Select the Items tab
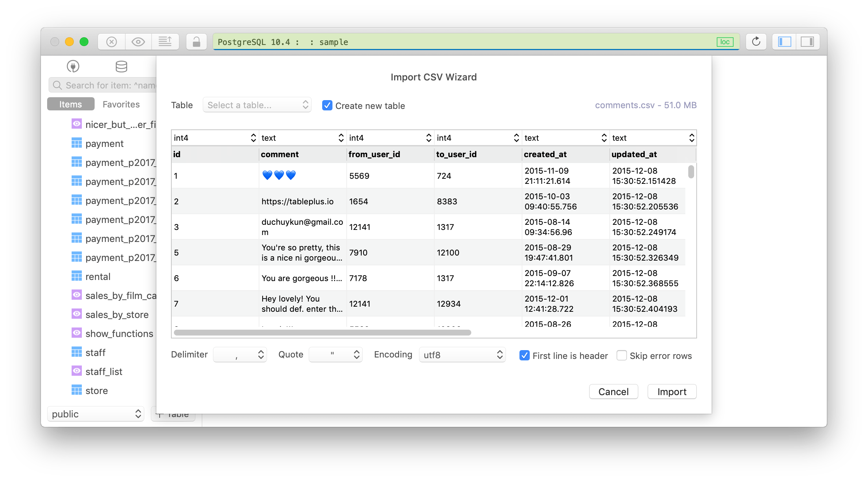This screenshot has height=481, width=868. coord(71,104)
